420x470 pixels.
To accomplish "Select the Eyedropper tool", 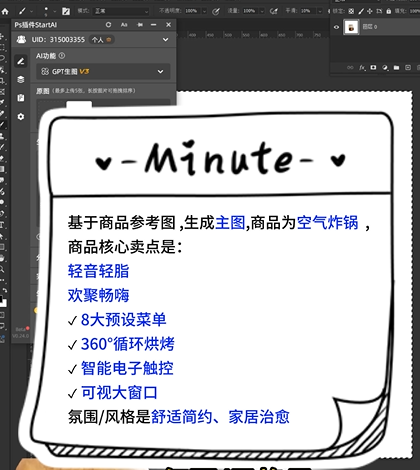I will [2, 102].
